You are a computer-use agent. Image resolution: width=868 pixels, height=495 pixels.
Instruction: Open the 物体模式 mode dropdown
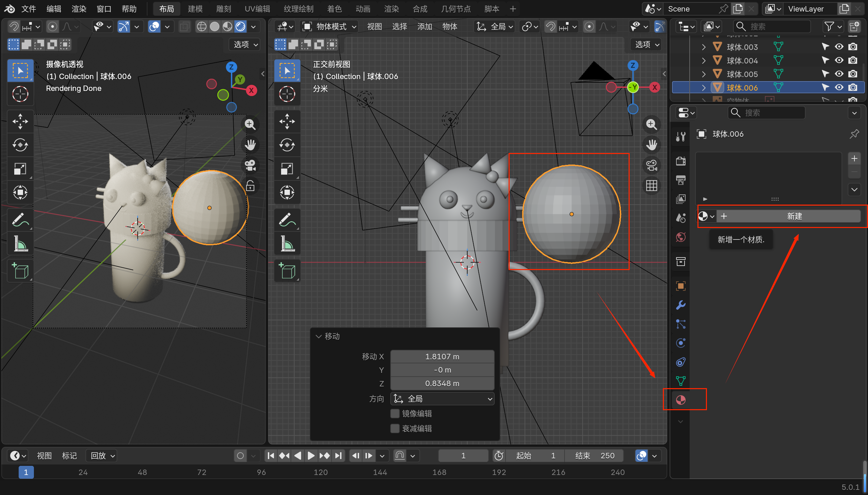[x=330, y=26]
